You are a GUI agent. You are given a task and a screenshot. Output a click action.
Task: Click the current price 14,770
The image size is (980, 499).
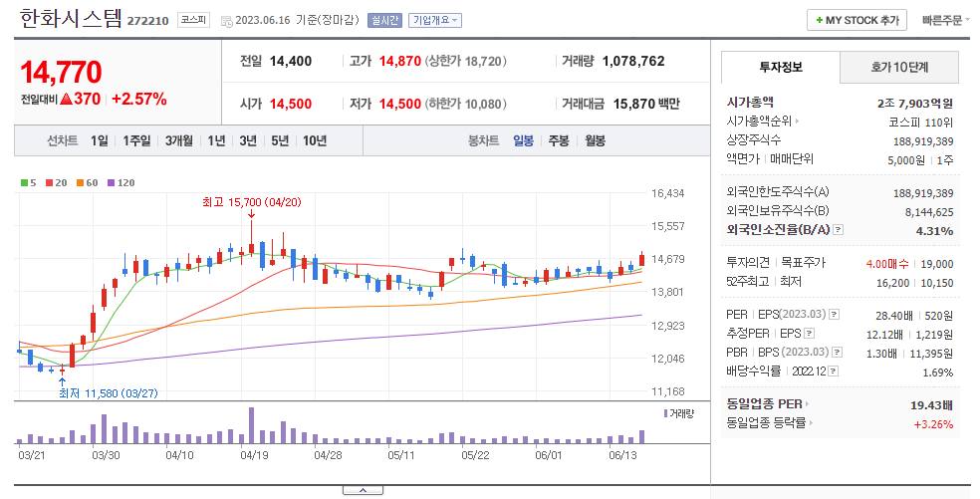61,72
